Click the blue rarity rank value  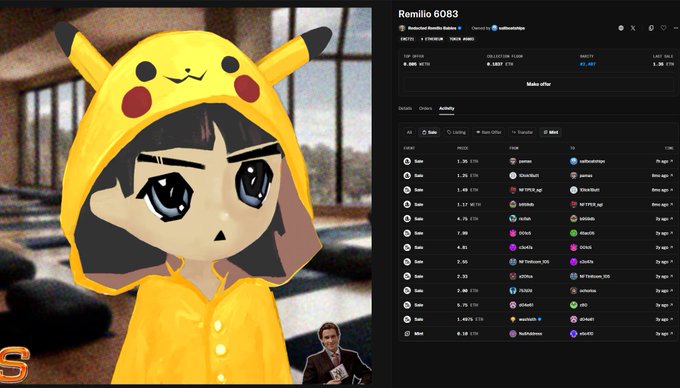click(x=588, y=64)
